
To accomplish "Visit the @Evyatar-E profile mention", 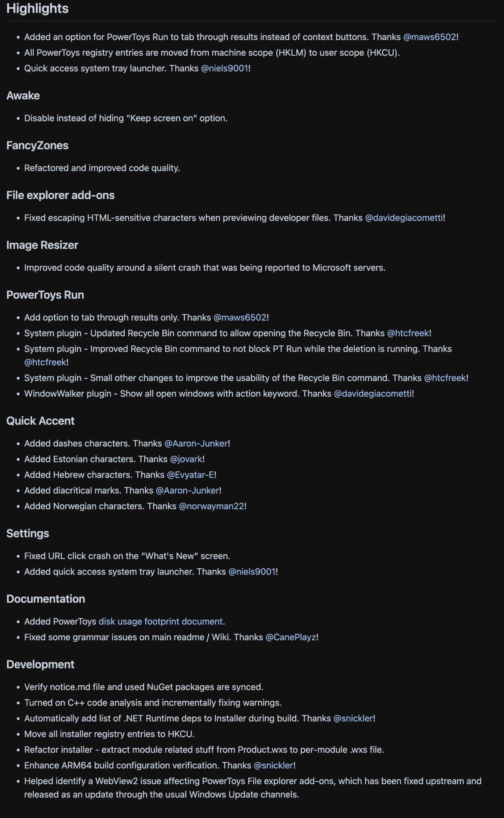I will (x=190, y=475).
